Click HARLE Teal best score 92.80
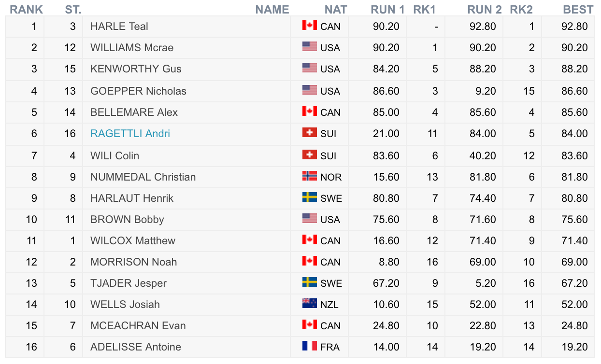Screen dimensions: 601x364 [574, 27]
